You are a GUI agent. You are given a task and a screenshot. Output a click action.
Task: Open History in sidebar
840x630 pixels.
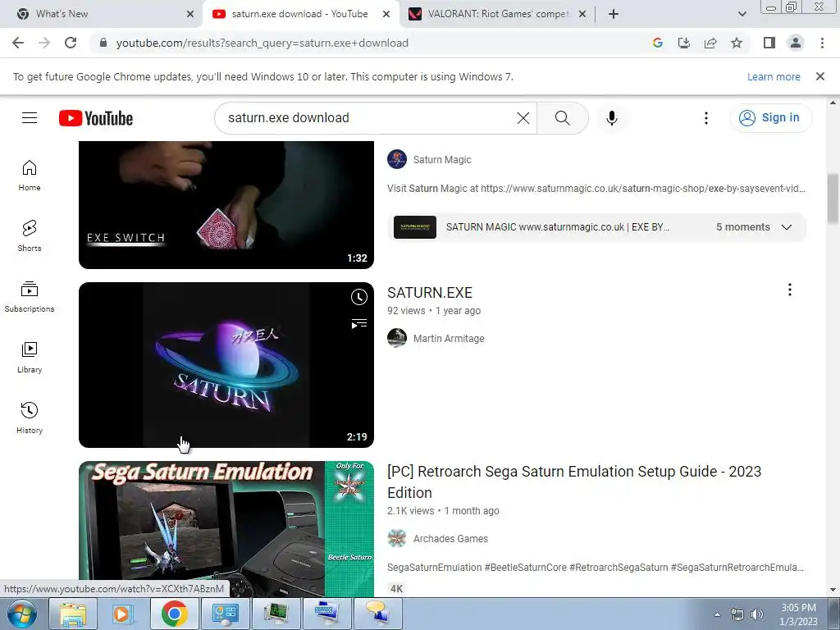(30, 418)
